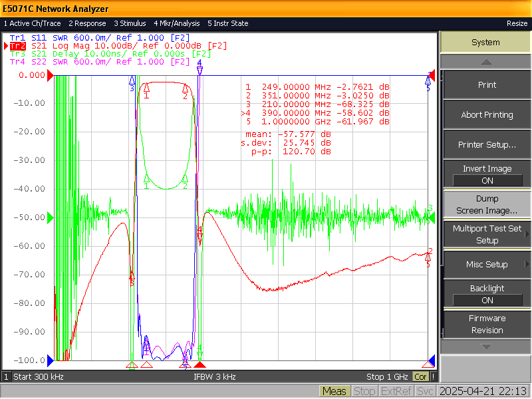Click marker 2 readout 351.00000 MHz
The image size is (532, 399).
[x=317, y=96]
